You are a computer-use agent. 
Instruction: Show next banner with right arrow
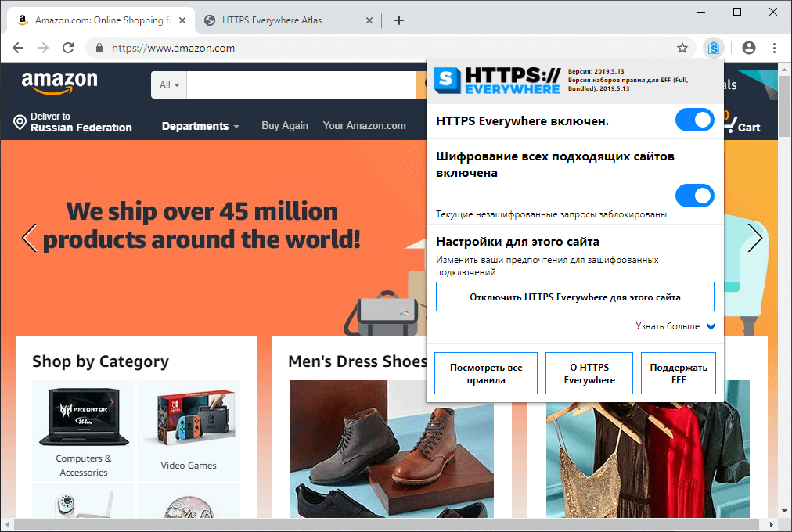tap(754, 238)
